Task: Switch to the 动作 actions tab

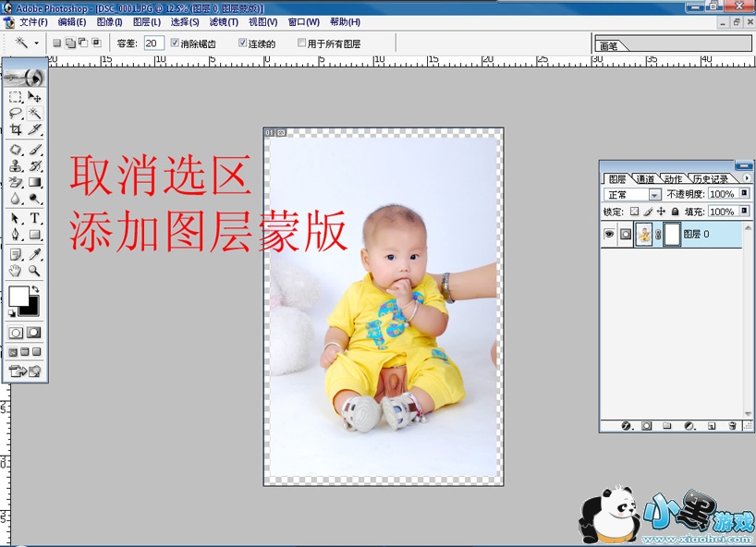Action: 673,179
